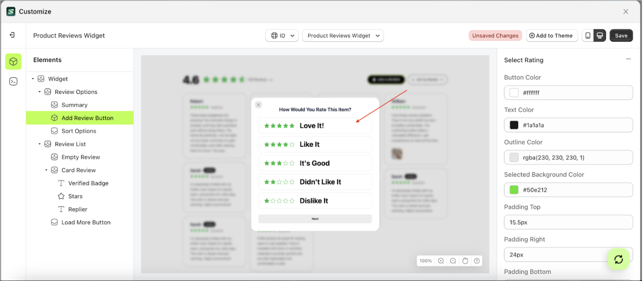Select Add Review Button tree item
644x281 pixels.
(x=80, y=118)
